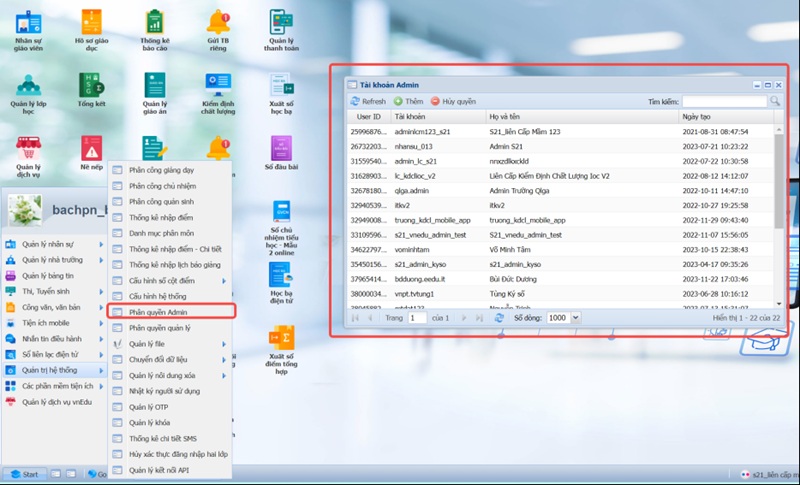The width and height of the screenshot is (800, 485).
Task: Open Quản lý dịch vụ shop icon
Action: pyautogui.click(x=28, y=157)
